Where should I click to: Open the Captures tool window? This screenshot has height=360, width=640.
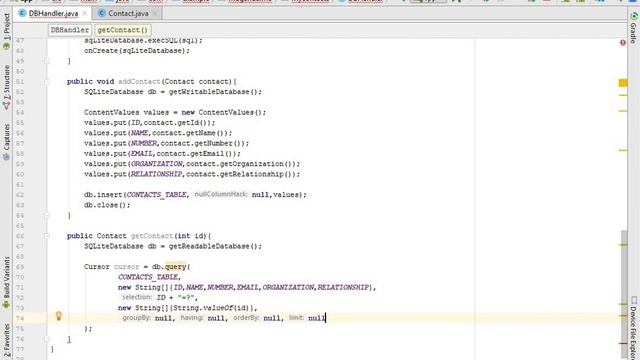pos(7,142)
